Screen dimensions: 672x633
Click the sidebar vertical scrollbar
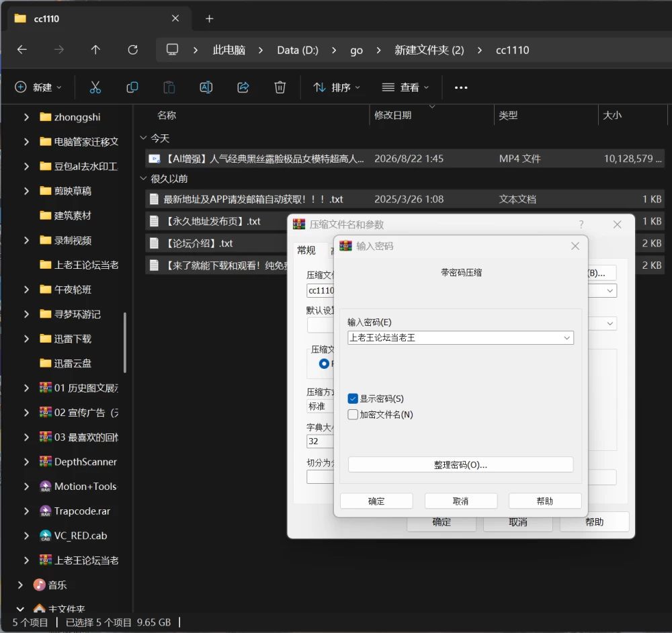pos(125,343)
